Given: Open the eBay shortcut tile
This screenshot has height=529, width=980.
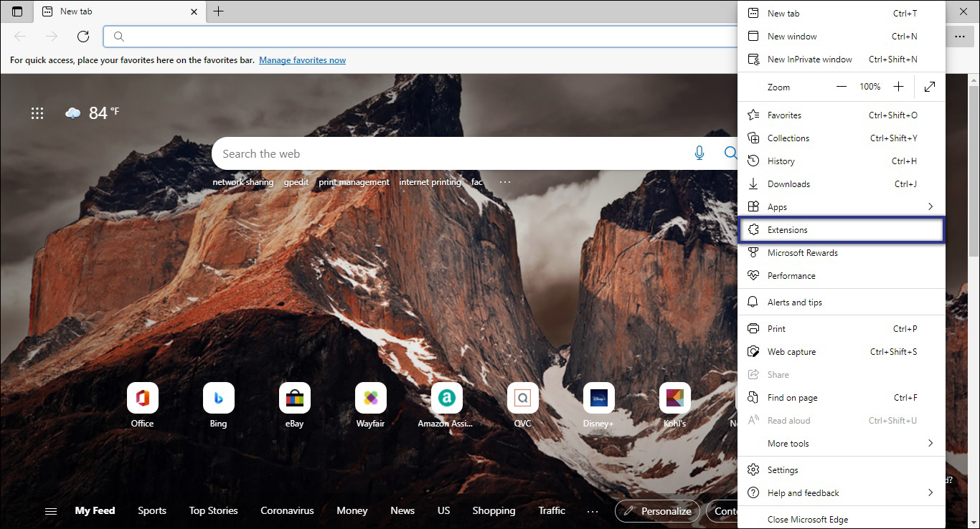Looking at the screenshot, I should pyautogui.click(x=294, y=397).
